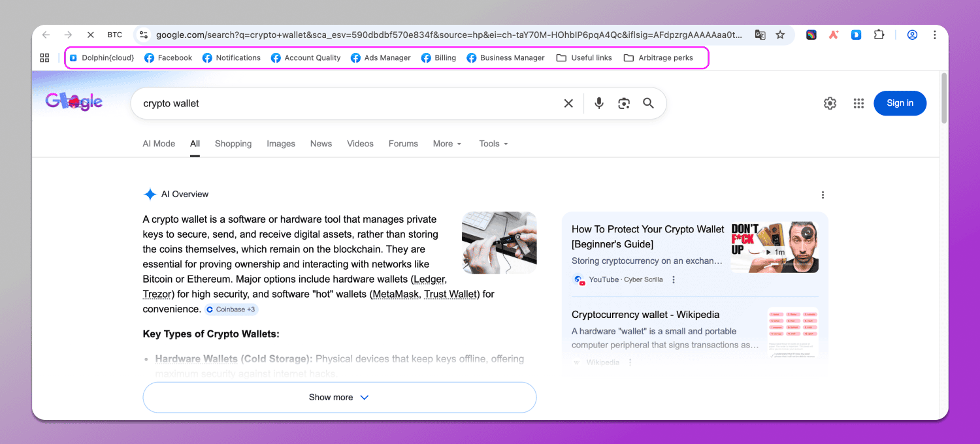The height and width of the screenshot is (444, 980).
Task: Switch to the AI Mode tab
Action: (159, 144)
